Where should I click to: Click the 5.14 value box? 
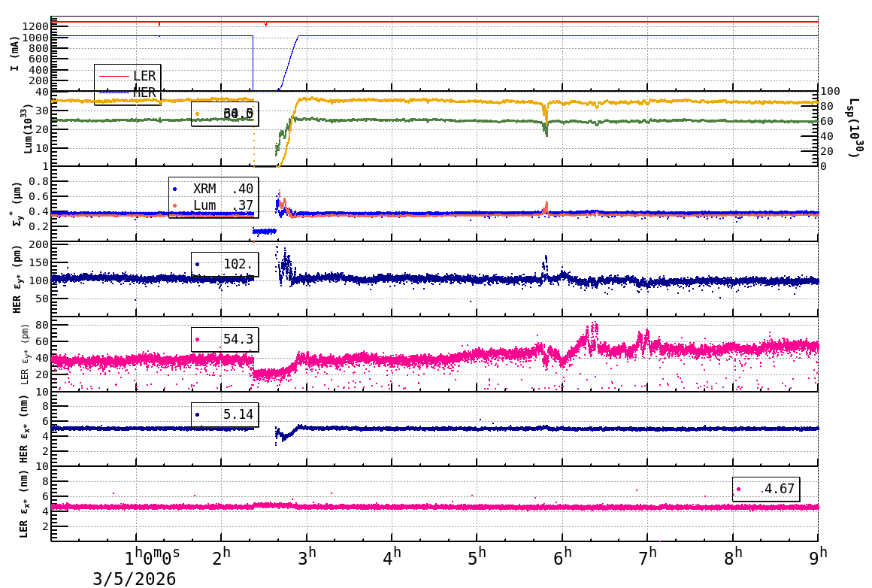(225, 414)
